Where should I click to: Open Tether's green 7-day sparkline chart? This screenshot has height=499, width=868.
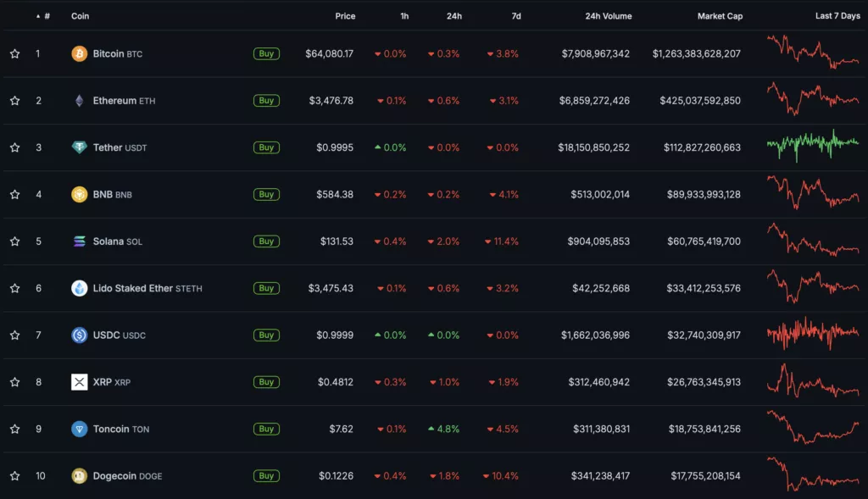point(813,145)
